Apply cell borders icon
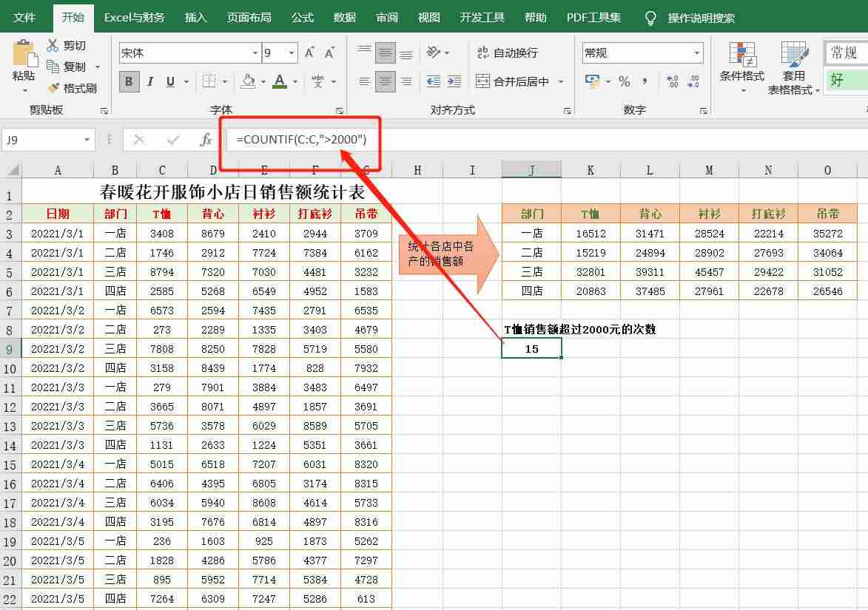 tap(209, 81)
